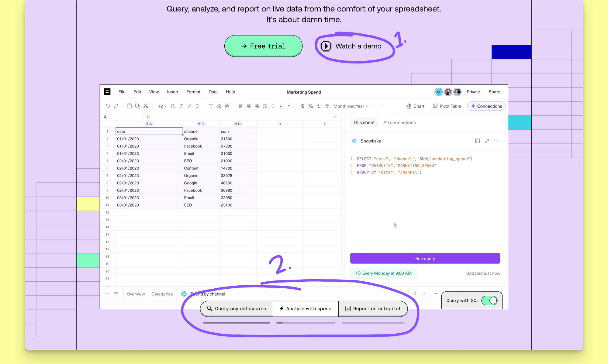Toggle italic formatting
This screenshot has height=364, width=608.
(181, 106)
